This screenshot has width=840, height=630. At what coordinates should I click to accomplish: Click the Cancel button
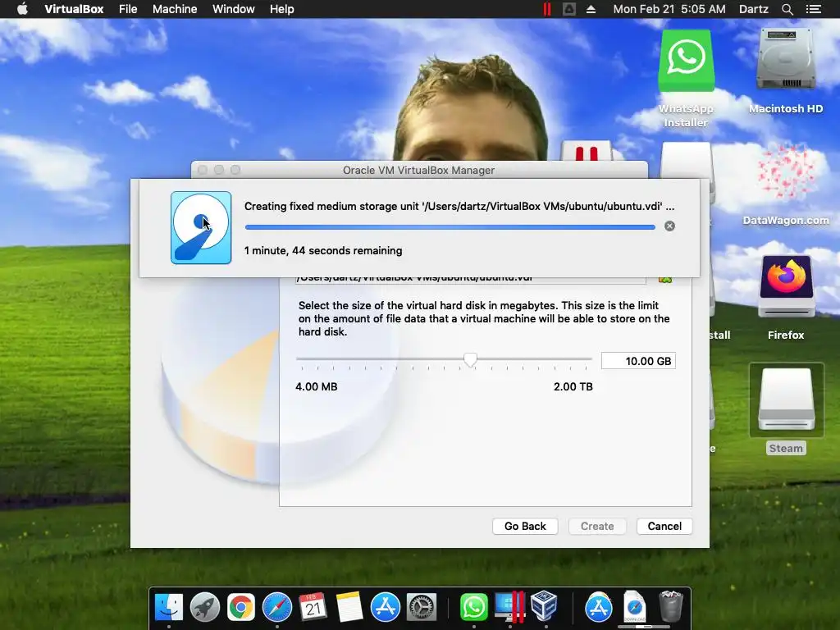pyautogui.click(x=664, y=526)
